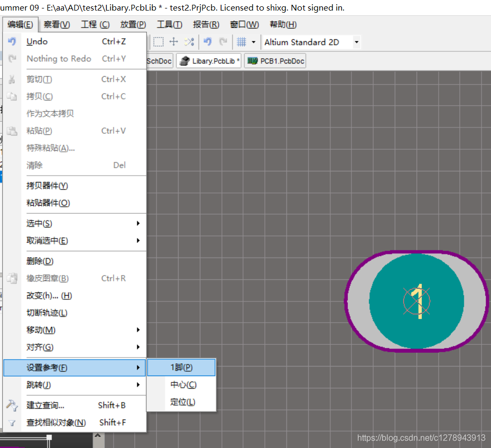The width and height of the screenshot is (491, 448).
Task: Open the grid dropdown arrow
Action: coord(254,42)
